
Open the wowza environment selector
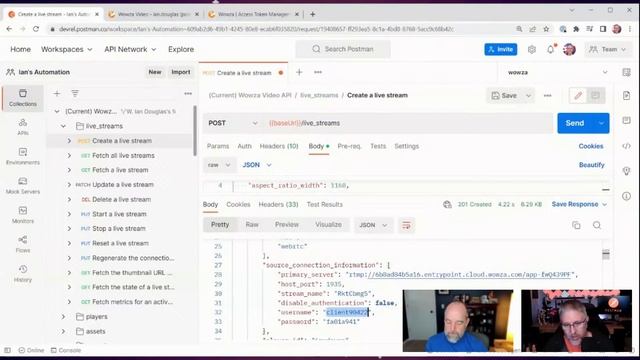tap(557, 72)
